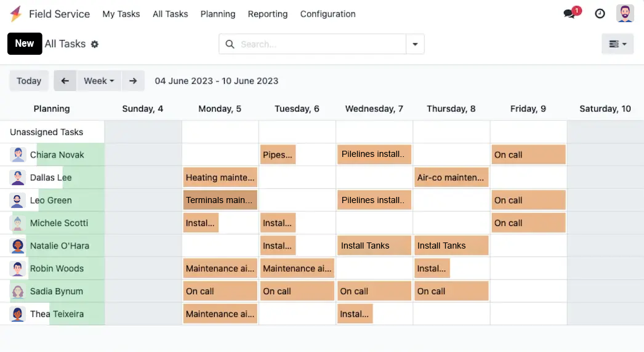Open the Configuration menu

[328, 14]
